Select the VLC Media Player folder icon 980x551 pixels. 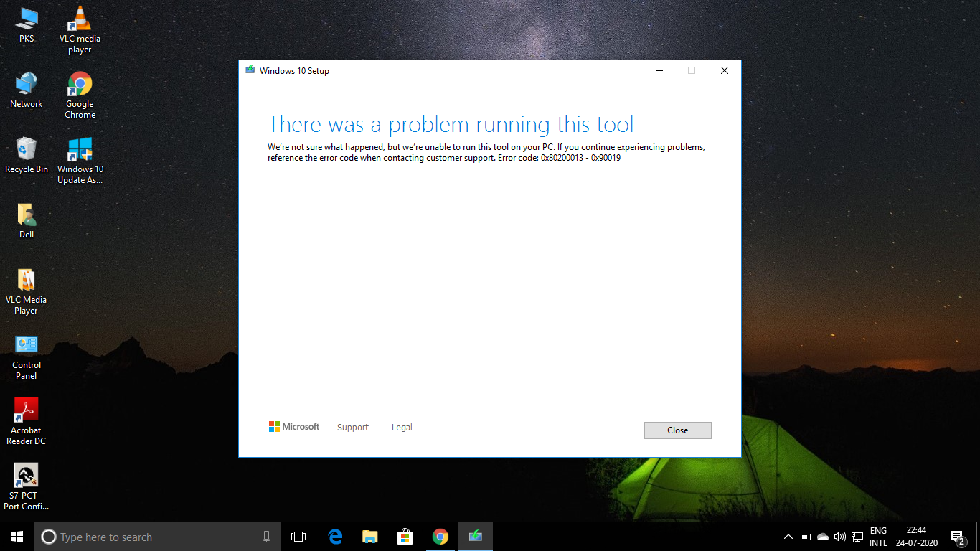tap(27, 291)
